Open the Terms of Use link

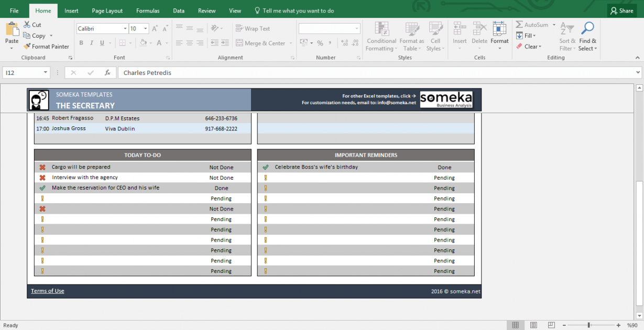click(48, 291)
